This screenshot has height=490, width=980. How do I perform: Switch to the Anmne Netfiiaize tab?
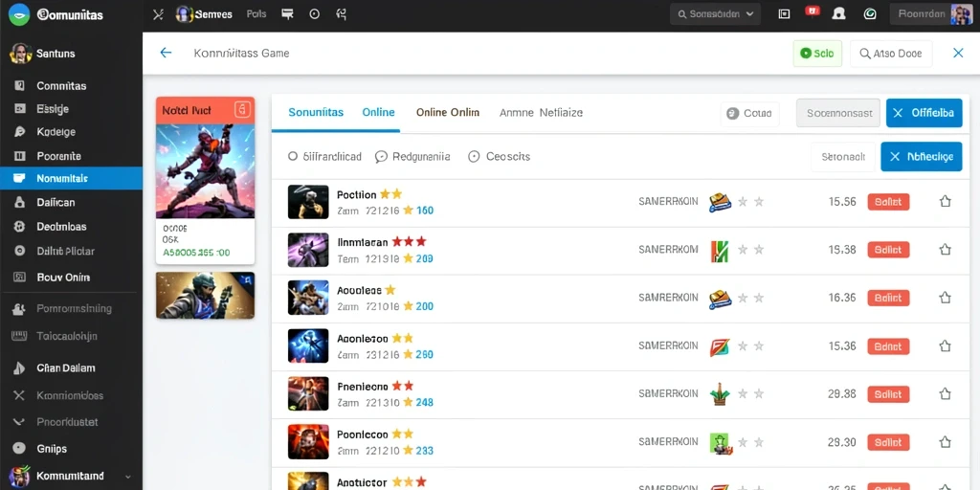(542, 113)
